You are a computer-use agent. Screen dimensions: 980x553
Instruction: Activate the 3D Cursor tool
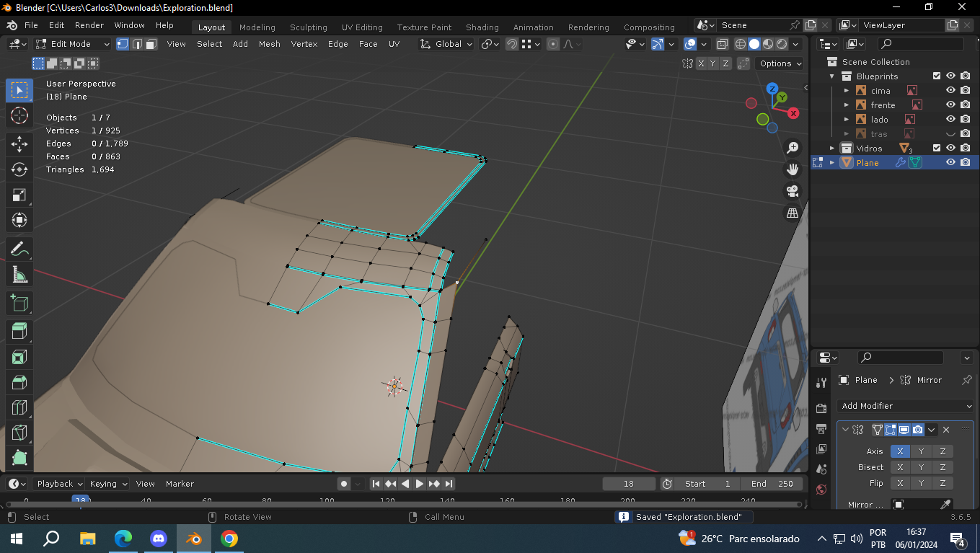tap(19, 115)
